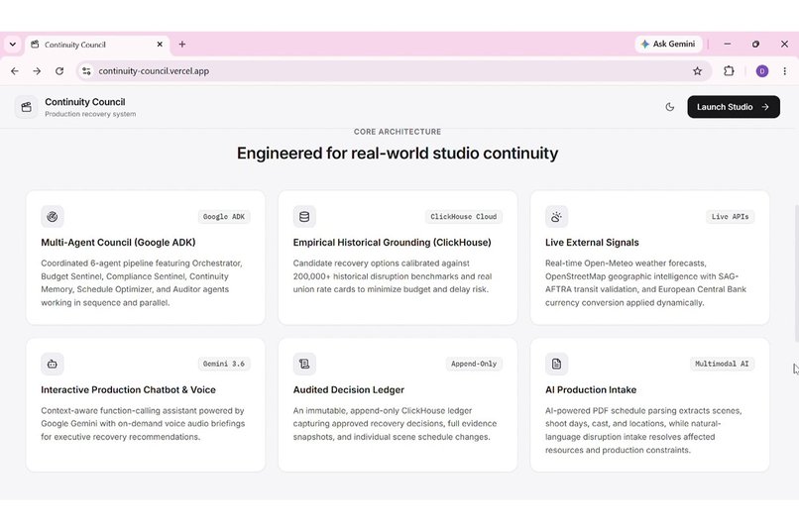The image size is (799, 532).
Task: Click the Multi-Agent Council (Google ADK) heading
Action: [x=118, y=243]
